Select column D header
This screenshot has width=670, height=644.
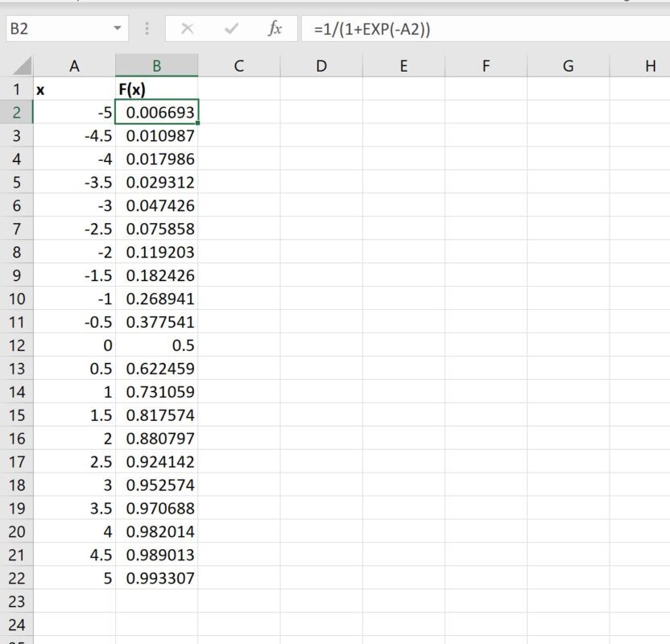click(321, 67)
